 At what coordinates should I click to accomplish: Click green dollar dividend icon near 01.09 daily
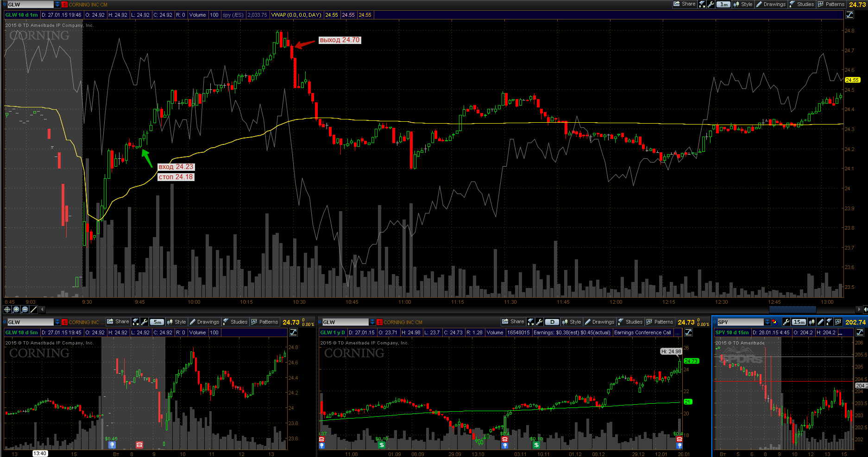(382, 445)
